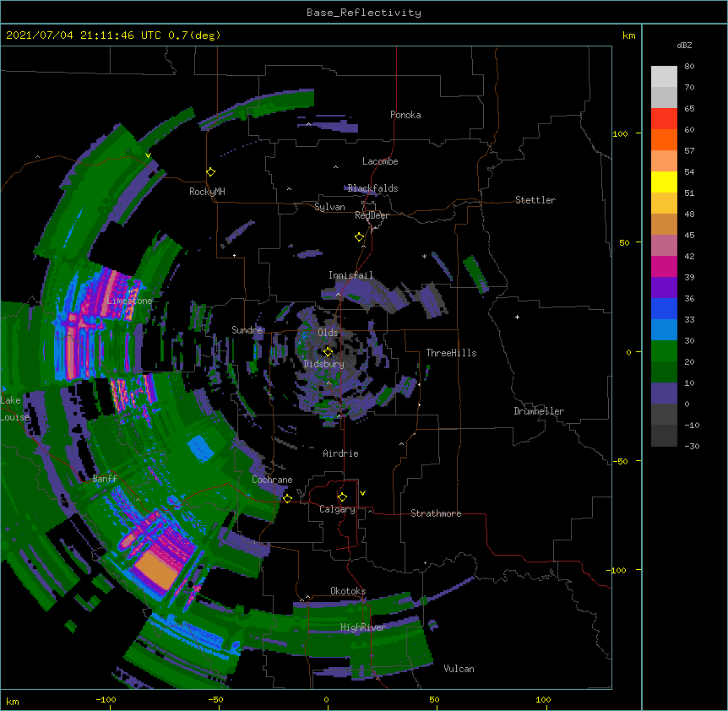Pick the blue 36 dBZ legend color
The width and height of the screenshot is (728, 711).
(x=664, y=308)
